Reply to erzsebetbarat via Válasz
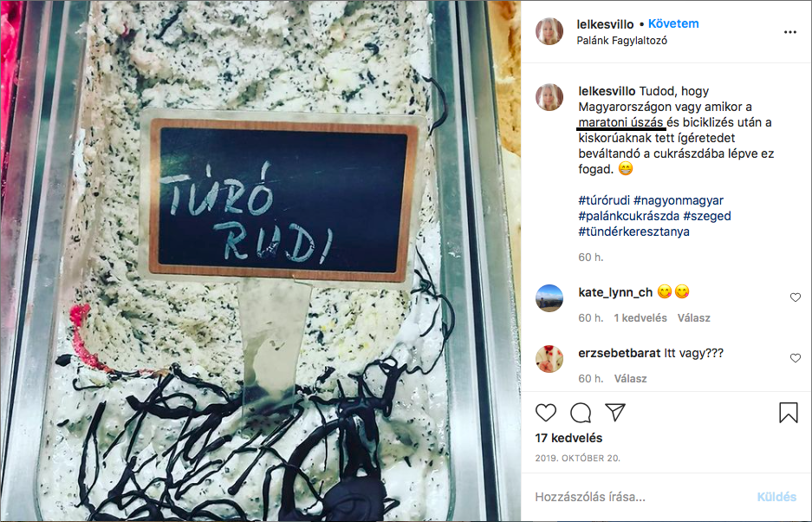812x522 pixels. coord(630,378)
